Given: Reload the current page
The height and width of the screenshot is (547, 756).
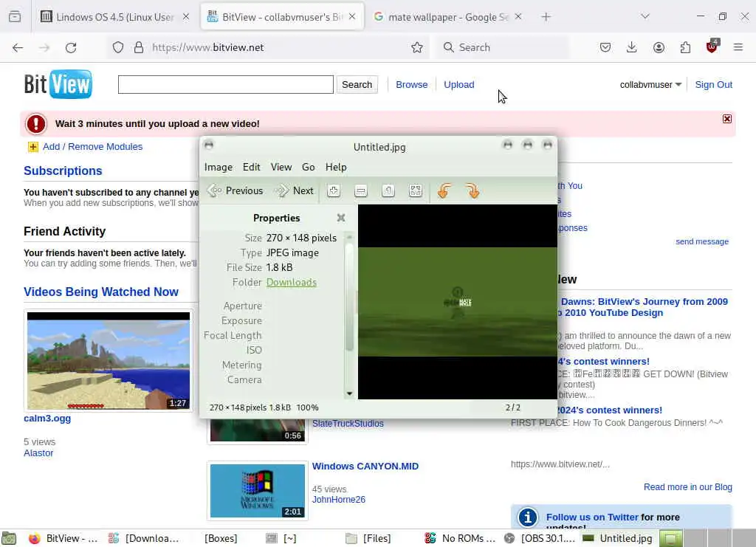Looking at the screenshot, I should pos(71,47).
